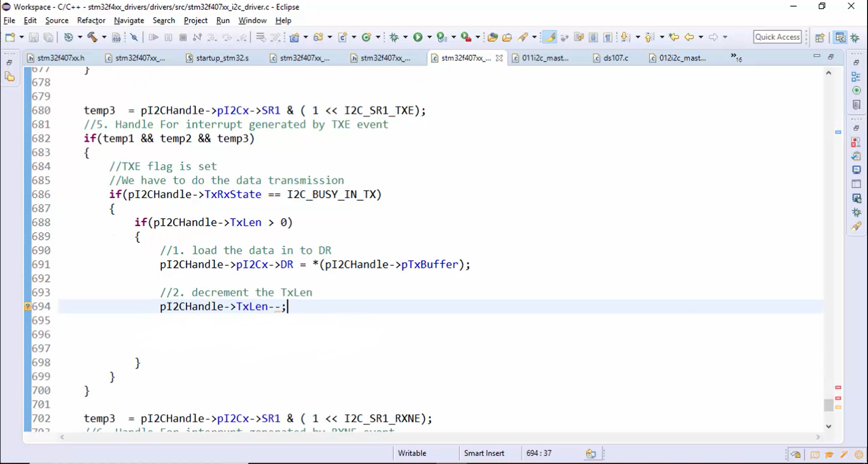The width and height of the screenshot is (868, 464).
Task: Click the Previous Annotation up-arrow icon
Action: tap(649, 37)
